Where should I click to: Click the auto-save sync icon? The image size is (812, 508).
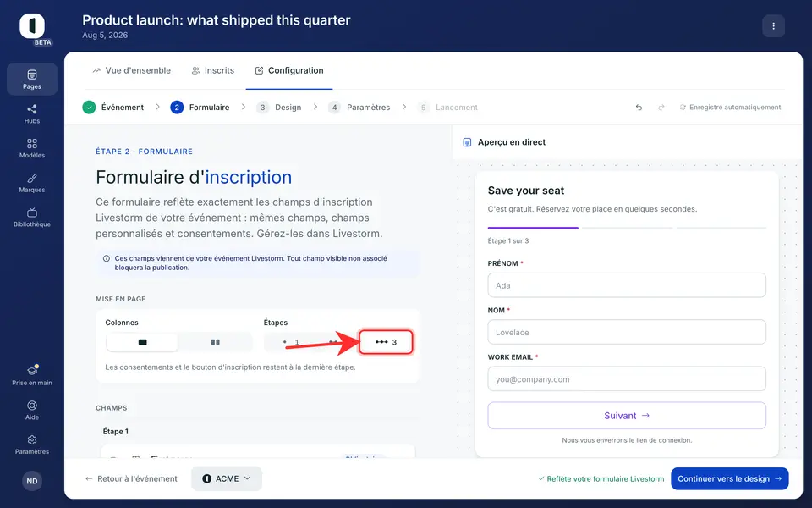pyautogui.click(x=683, y=108)
